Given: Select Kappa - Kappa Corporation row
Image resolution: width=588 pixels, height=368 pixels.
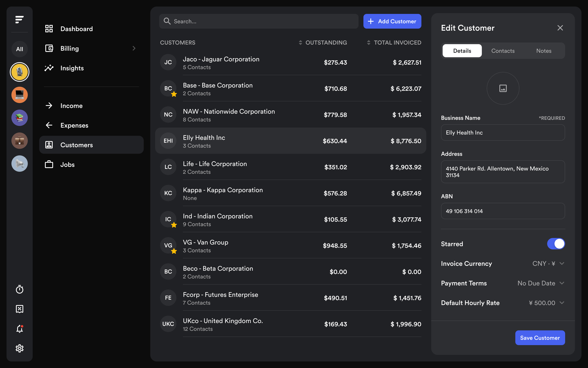Looking at the screenshot, I should (291, 193).
